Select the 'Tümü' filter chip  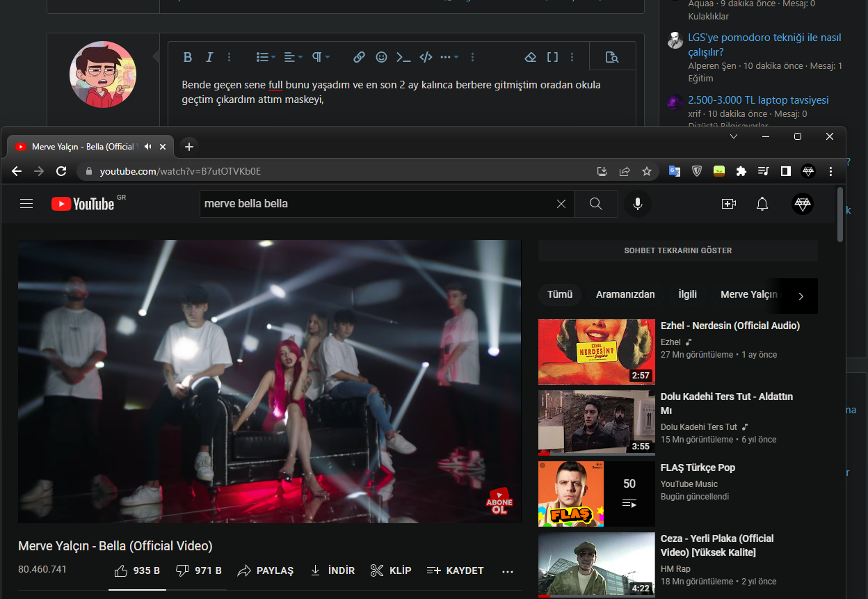(560, 294)
